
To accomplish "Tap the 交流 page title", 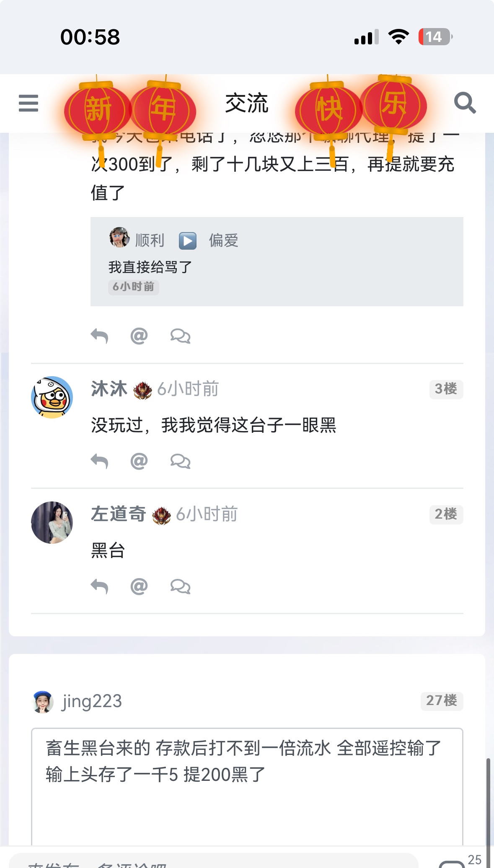I will (246, 103).
